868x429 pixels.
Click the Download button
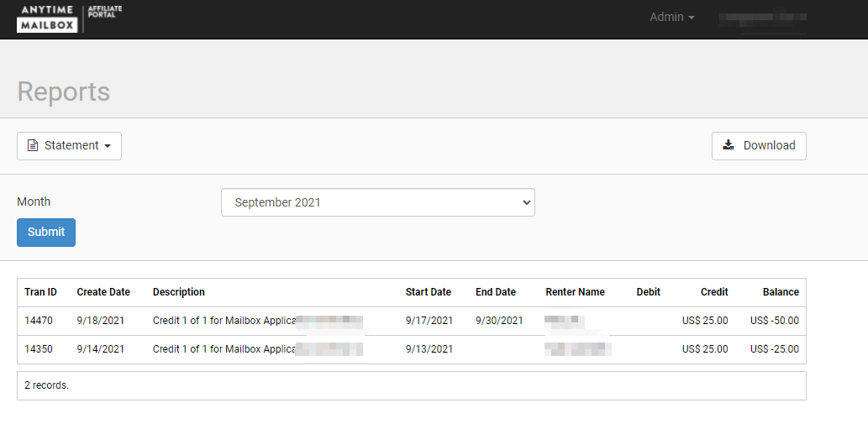(x=759, y=146)
